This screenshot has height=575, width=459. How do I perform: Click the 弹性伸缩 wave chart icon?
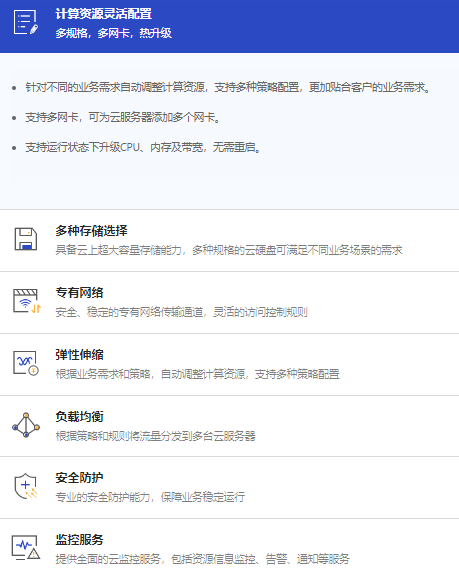tap(26, 363)
